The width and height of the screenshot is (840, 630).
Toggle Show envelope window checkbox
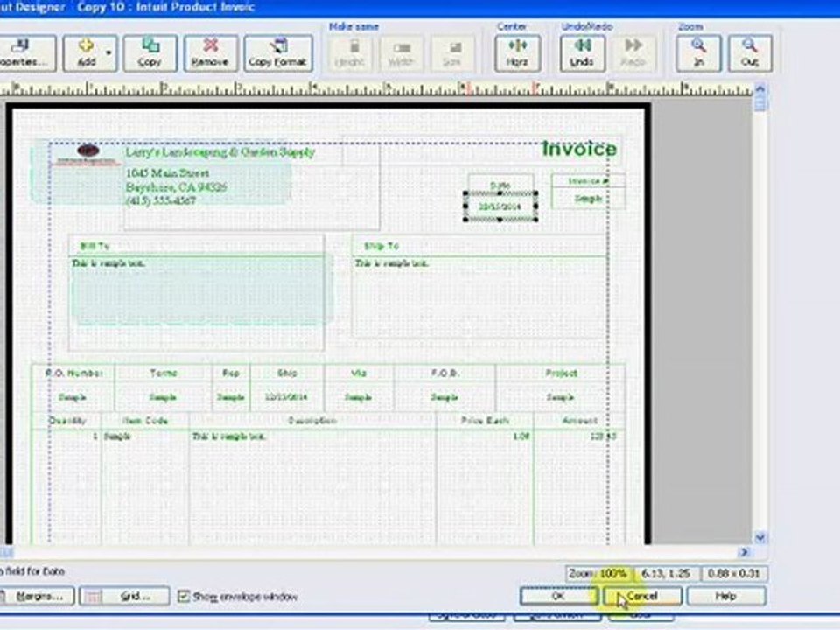(184, 596)
